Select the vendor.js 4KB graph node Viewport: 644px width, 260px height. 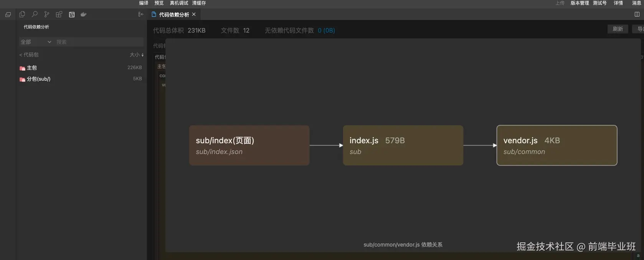pyautogui.click(x=557, y=146)
